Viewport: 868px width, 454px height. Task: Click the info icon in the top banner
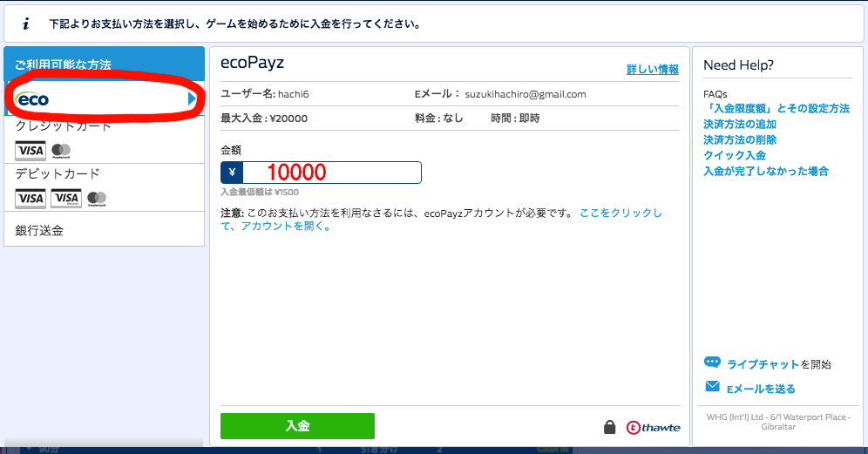(26, 24)
